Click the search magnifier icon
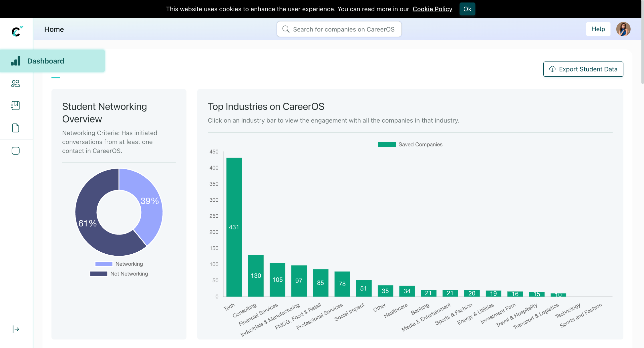Viewport: 644px width, 348px height. 286,29
